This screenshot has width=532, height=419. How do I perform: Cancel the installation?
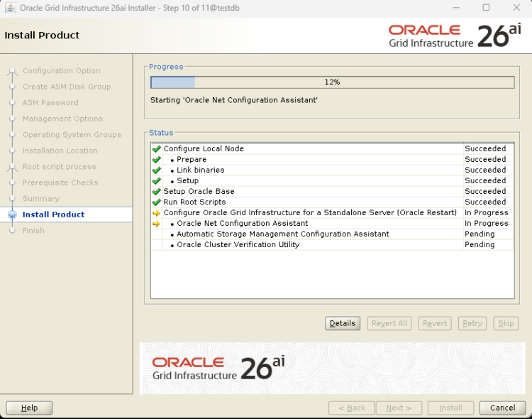502,408
